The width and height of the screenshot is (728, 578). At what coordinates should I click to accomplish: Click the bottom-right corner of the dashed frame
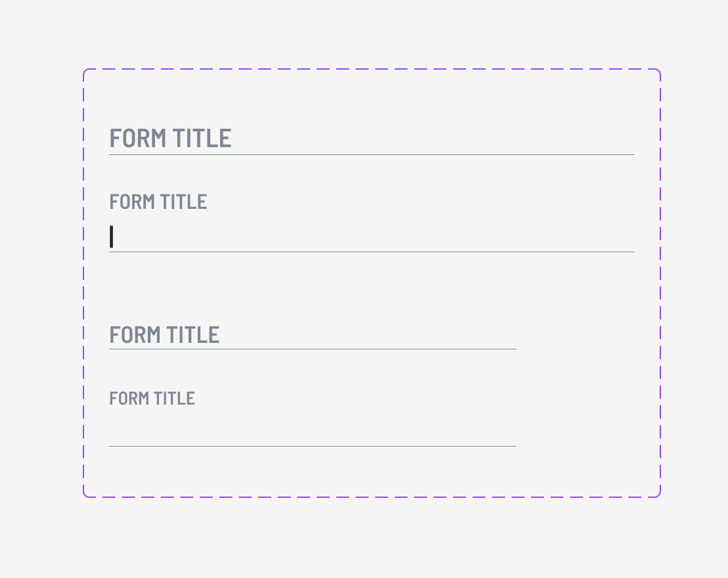(x=658, y=495)
